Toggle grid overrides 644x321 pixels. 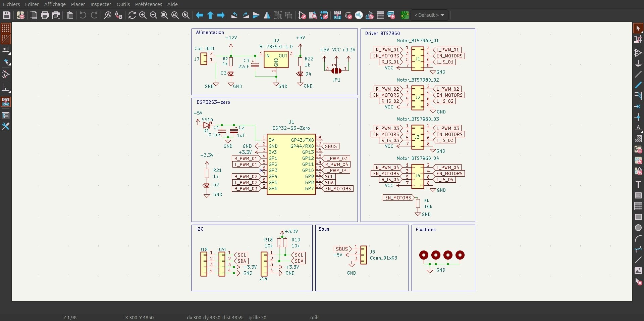pyautogui.click(x=6, y=39)
